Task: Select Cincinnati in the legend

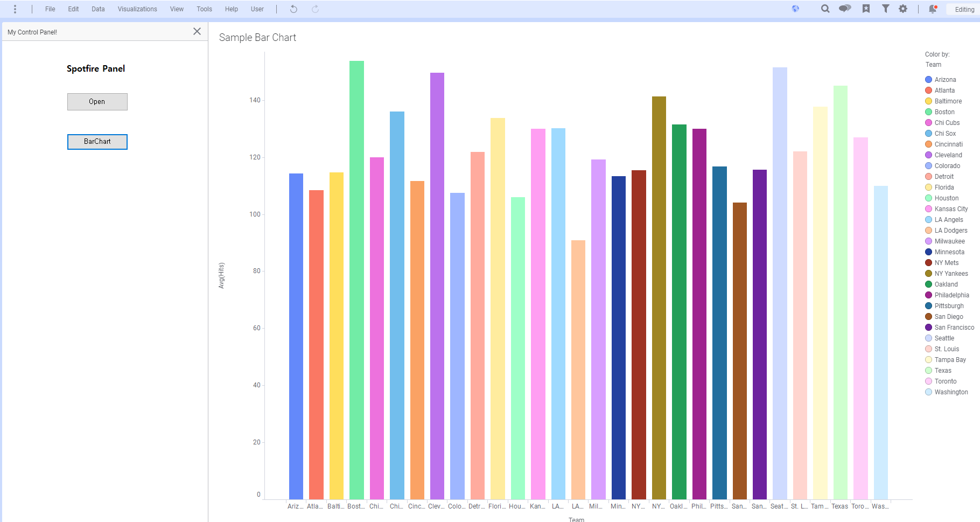Action: (944, 144)
